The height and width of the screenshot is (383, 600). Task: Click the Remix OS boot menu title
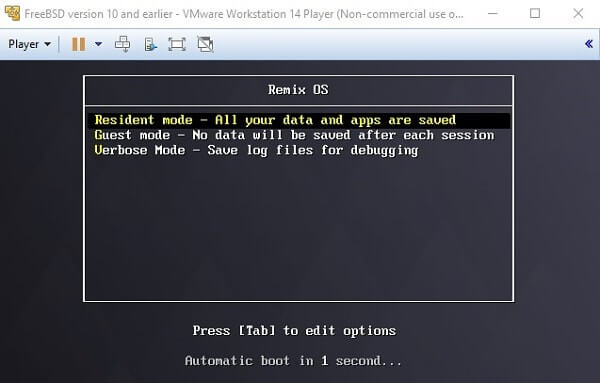pyautogui.click(x=298, y=90)
